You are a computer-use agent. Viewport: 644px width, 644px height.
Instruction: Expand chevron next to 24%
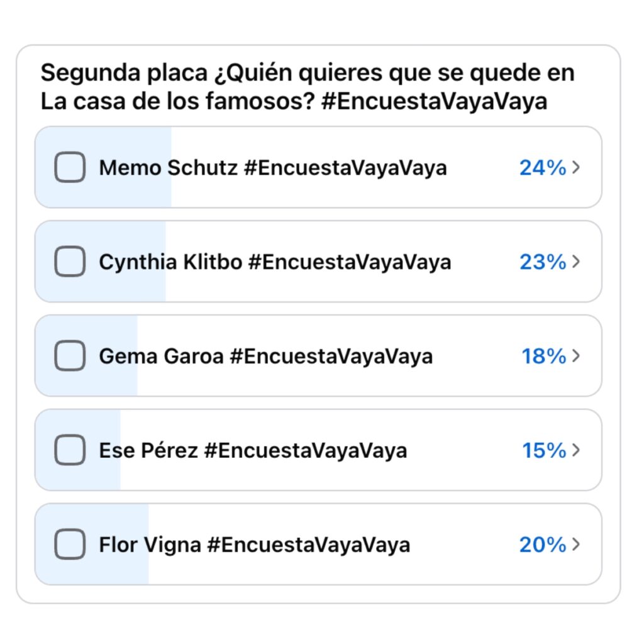[x=576, y=167]
